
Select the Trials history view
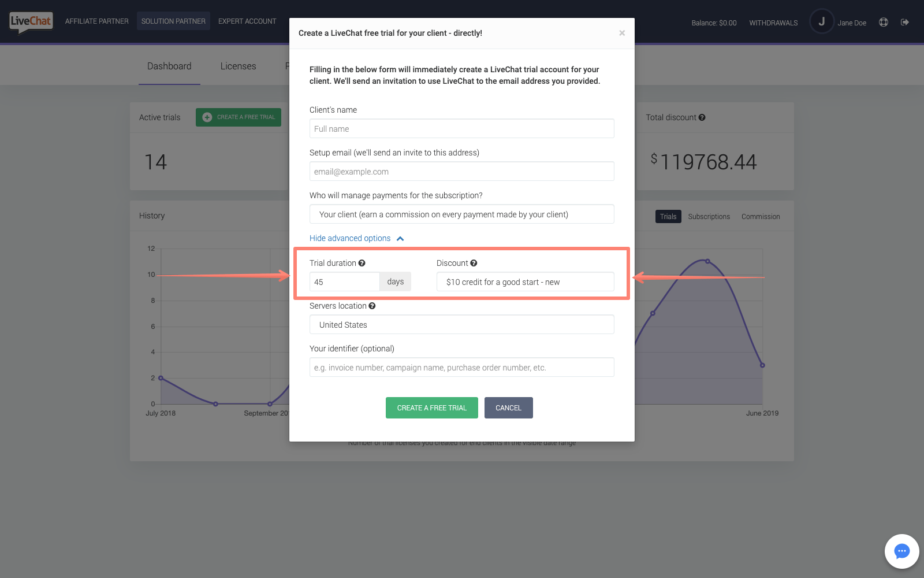click(668, 216)
